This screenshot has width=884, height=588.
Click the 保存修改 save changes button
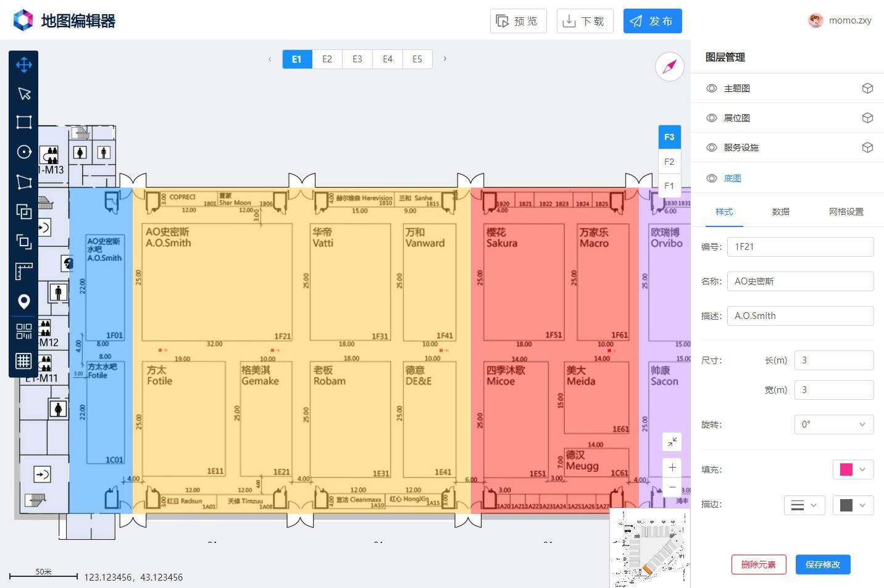823,565
